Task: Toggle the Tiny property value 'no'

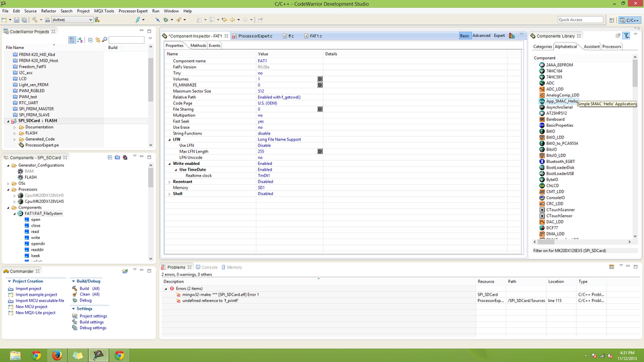Action: coord(260,73)
